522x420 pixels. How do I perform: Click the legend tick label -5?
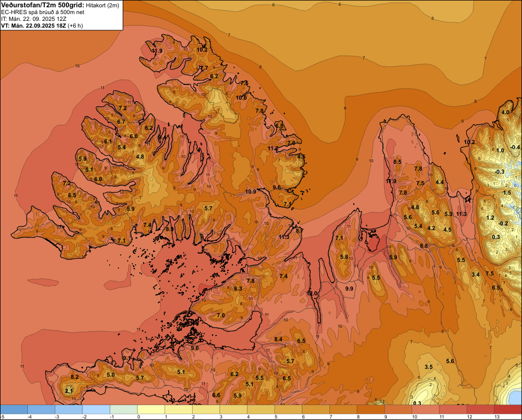pos(2,417)
